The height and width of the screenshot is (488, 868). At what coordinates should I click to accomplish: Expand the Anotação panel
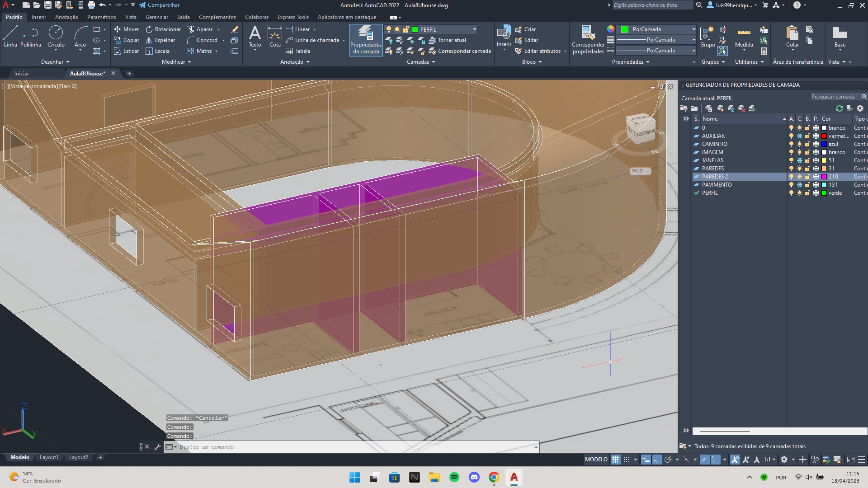(x=295, y=62)
